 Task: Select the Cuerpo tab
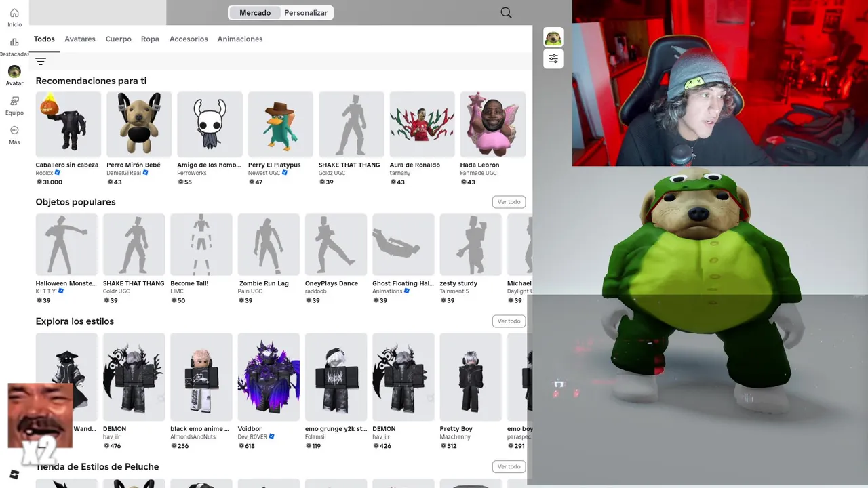[119, 39]
